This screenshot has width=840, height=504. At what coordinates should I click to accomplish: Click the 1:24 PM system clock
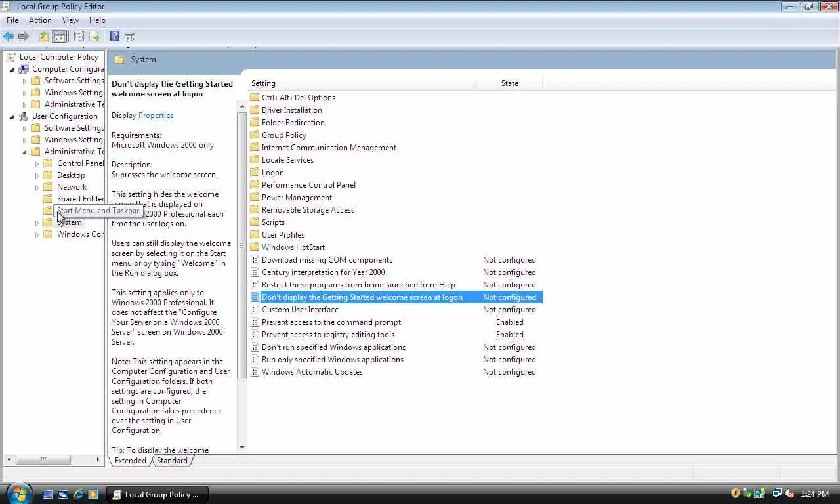[814, 494]
